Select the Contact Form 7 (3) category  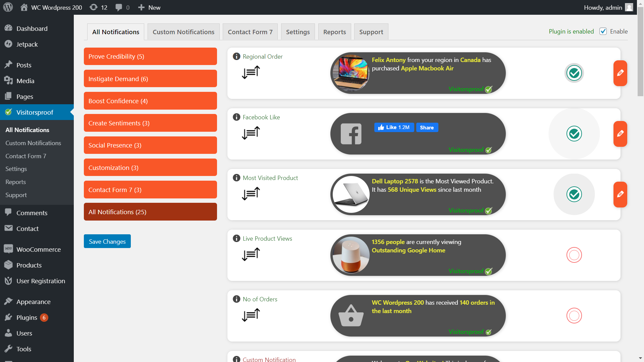click(150, 190)
